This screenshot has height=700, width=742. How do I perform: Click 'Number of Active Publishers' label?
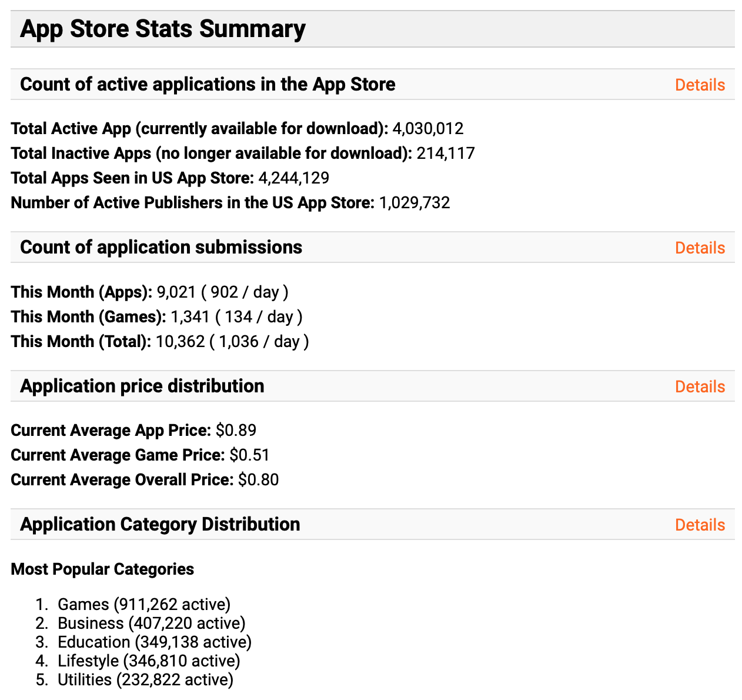193,203
